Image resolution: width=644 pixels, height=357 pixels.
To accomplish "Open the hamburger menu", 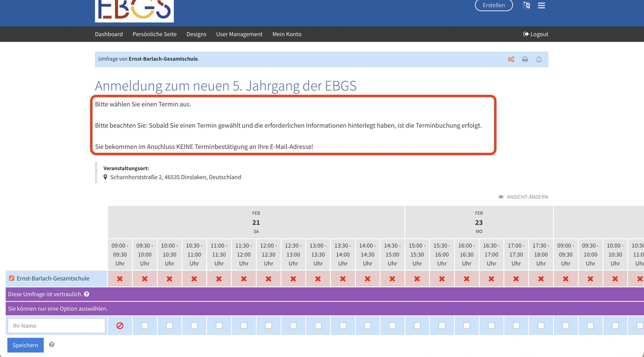I will 541,5.
